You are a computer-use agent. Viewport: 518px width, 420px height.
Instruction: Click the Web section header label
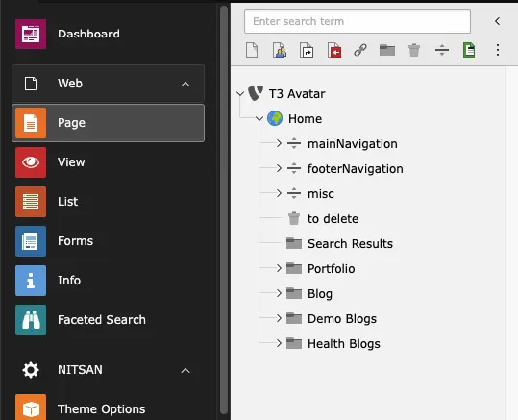tap(70, 84)
